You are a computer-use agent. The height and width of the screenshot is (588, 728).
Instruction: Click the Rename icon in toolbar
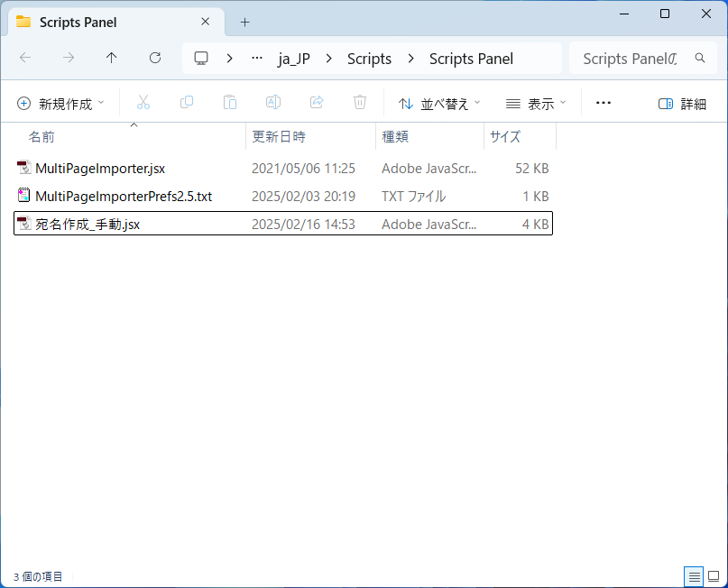[x=273, y=103]
